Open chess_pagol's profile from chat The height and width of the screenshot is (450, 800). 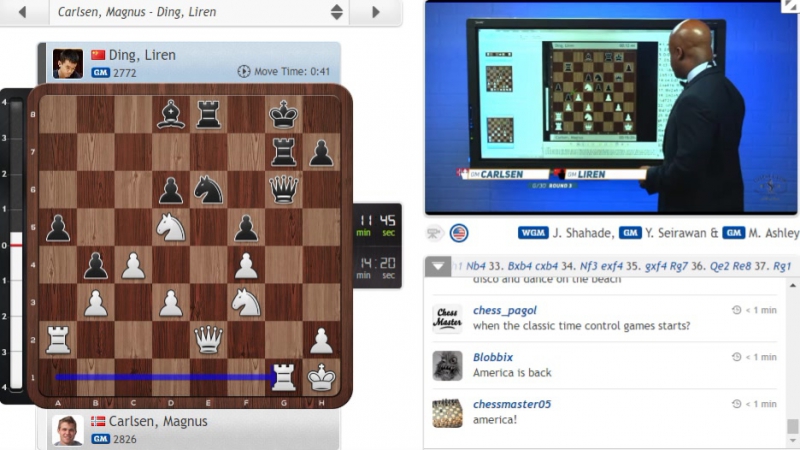point(505,310)
